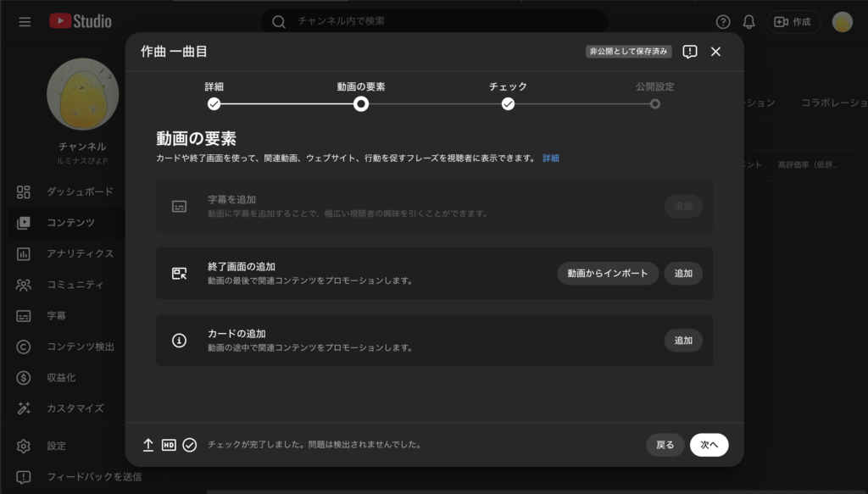Jump to the チェック step

click(508, 103)
